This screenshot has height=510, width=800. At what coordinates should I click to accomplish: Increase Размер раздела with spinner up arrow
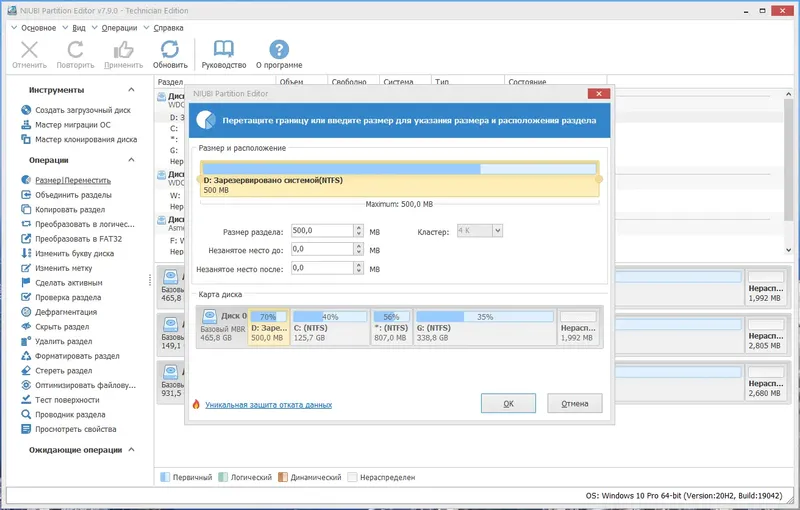pyautogui.click(x=359, y=228)
